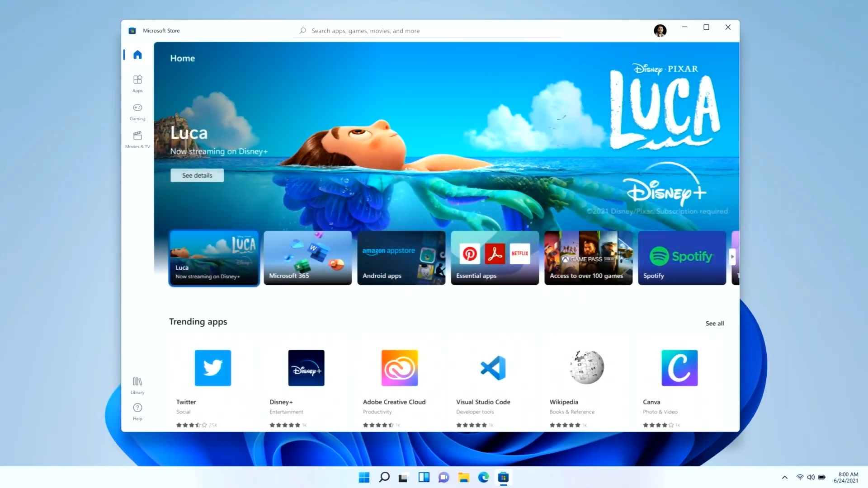Open the Library from sidebar
The width and height of the screenshot is (868, 488).
point(137,385)
